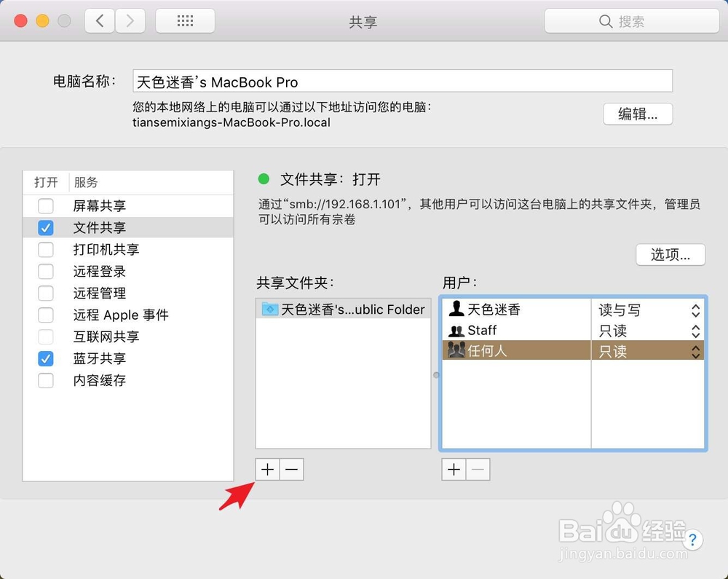Click the forward navigation arrow

tap(130, 20)
